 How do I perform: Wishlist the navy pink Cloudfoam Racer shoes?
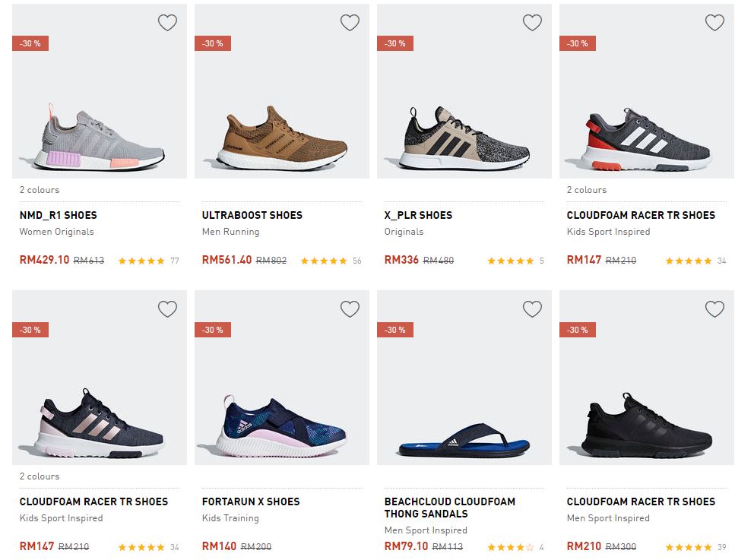coord(167,309)
